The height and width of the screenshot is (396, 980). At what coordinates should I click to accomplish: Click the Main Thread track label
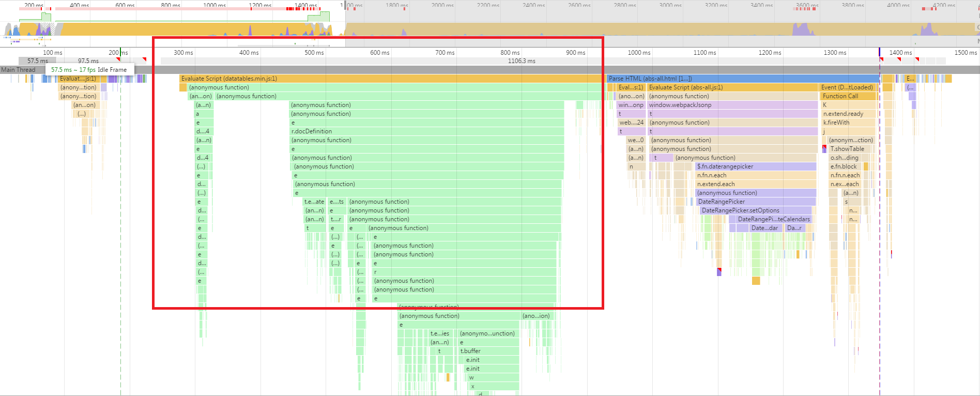coord(18,70)
